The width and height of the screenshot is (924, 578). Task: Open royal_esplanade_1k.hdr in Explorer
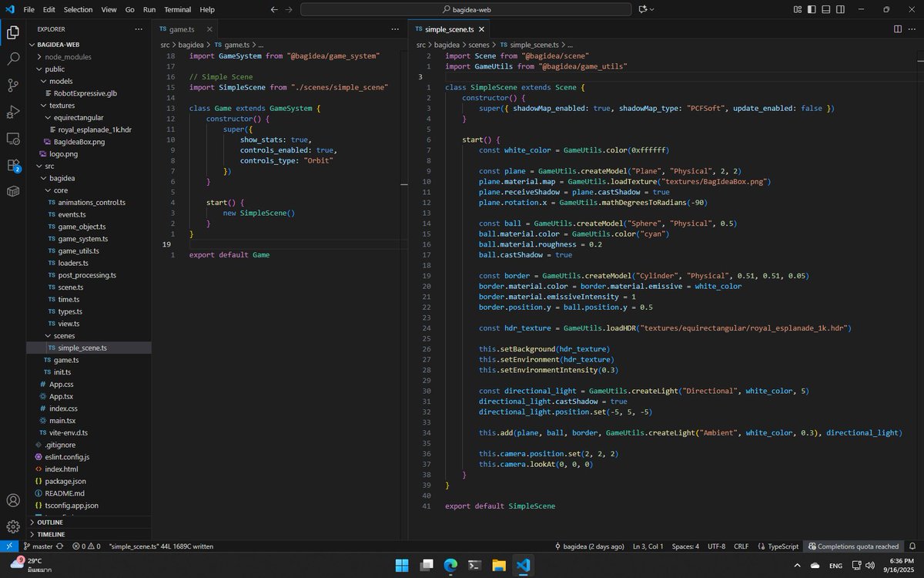[95, 129]
